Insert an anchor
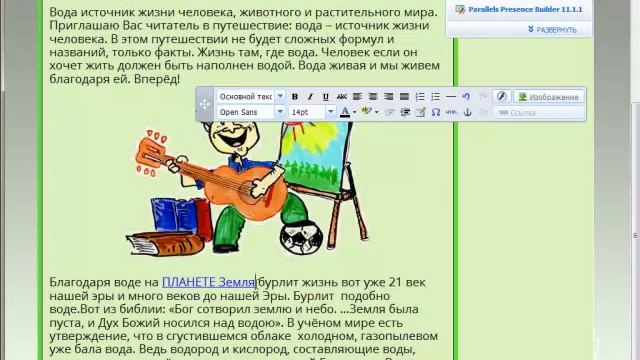The width and height of the screenshot is (640, 360). (x=467, y=112)
